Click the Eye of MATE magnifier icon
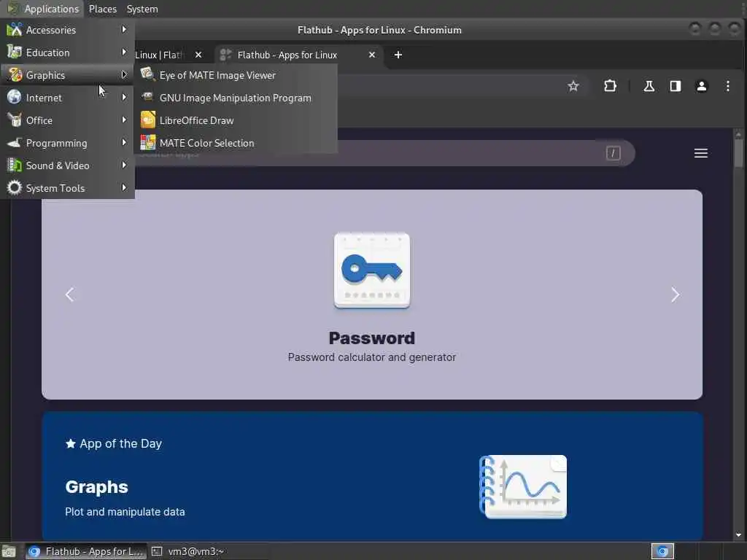 pyautogui.click(x=147, y=74)
